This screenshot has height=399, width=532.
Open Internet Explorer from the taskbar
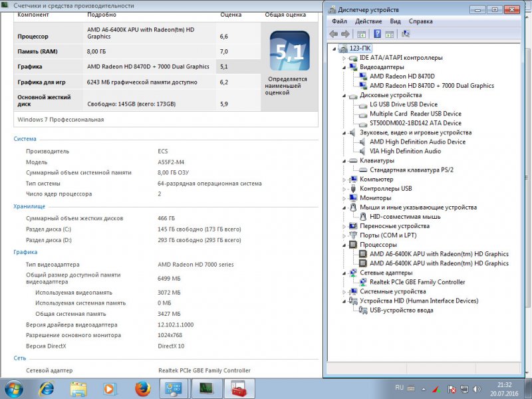pyautogui.click(x=46, y=388)
